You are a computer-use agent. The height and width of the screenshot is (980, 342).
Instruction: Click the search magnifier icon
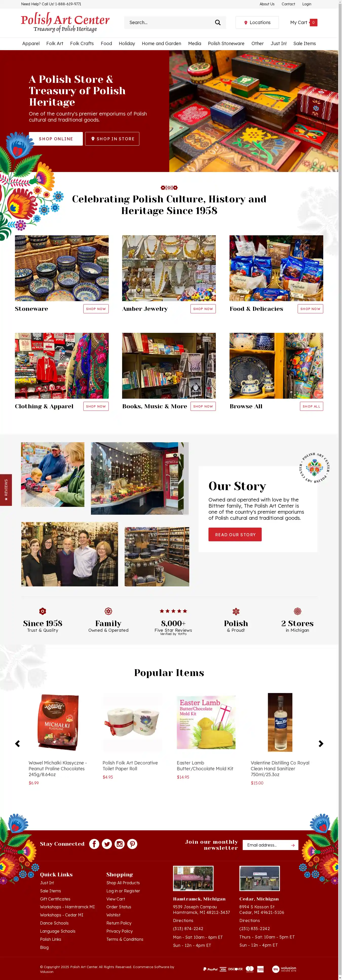218,23
